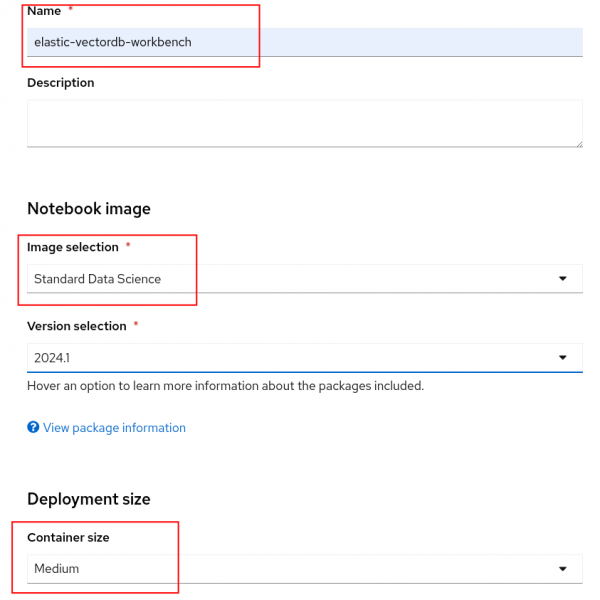600x600 pixels.
Task: Click inside the empty Description text area
Action: [x=300, y=123]
